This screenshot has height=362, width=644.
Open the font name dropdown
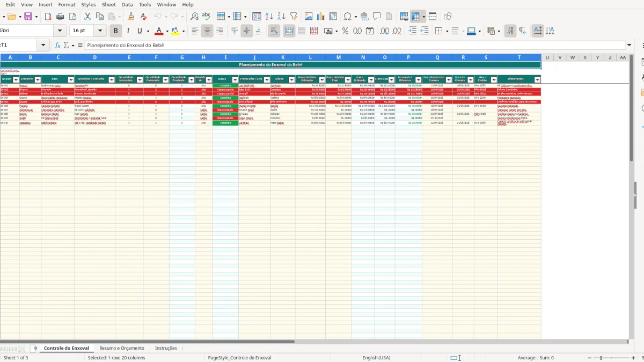(x=60, y=31)
